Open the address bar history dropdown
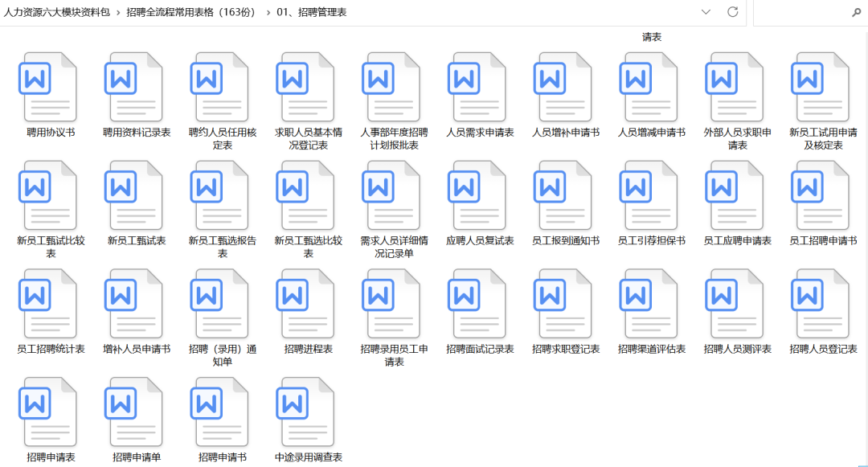 coord(706,11)
